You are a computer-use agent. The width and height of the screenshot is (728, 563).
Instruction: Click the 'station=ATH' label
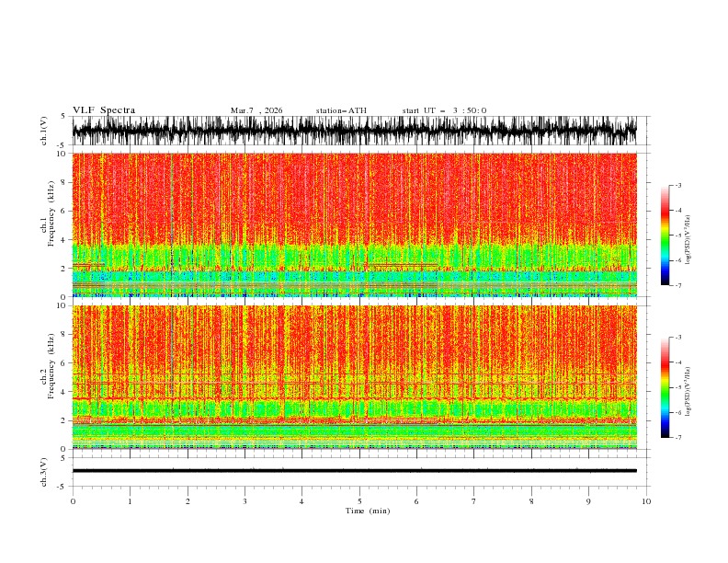pos(341,110)
